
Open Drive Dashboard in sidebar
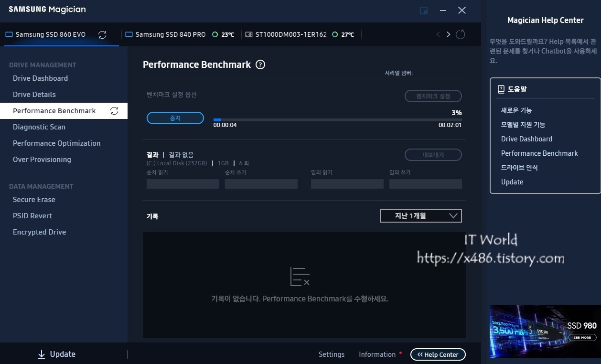click(x=40, y=78)
